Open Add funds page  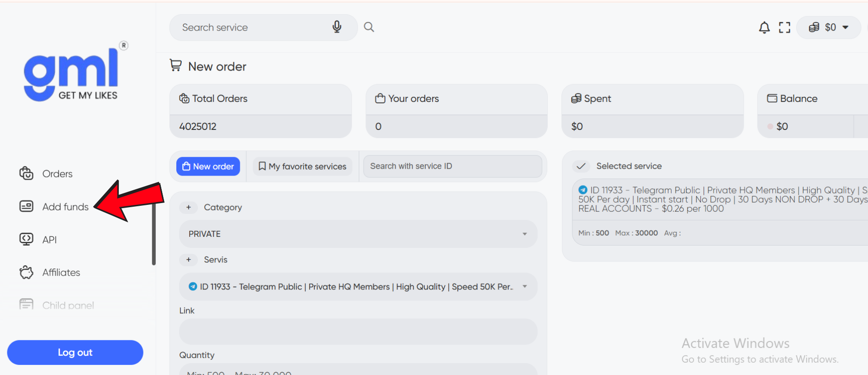coord(65,207)
